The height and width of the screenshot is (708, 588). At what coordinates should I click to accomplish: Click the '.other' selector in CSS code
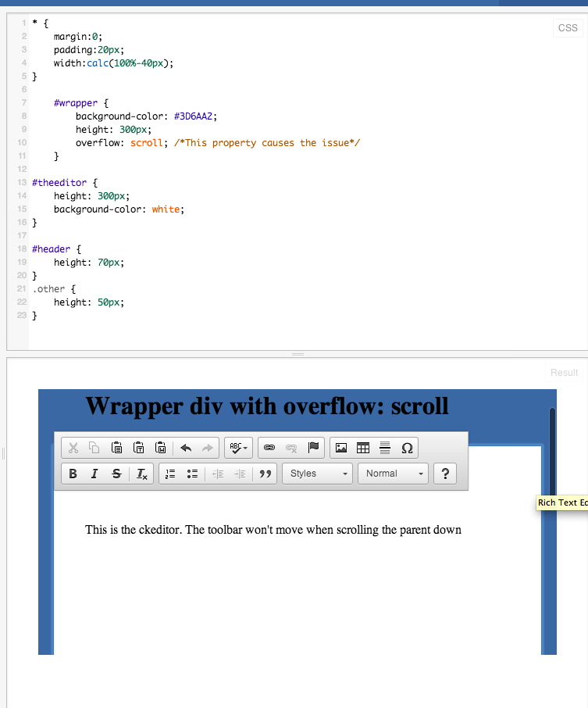(x=48, y=289)
